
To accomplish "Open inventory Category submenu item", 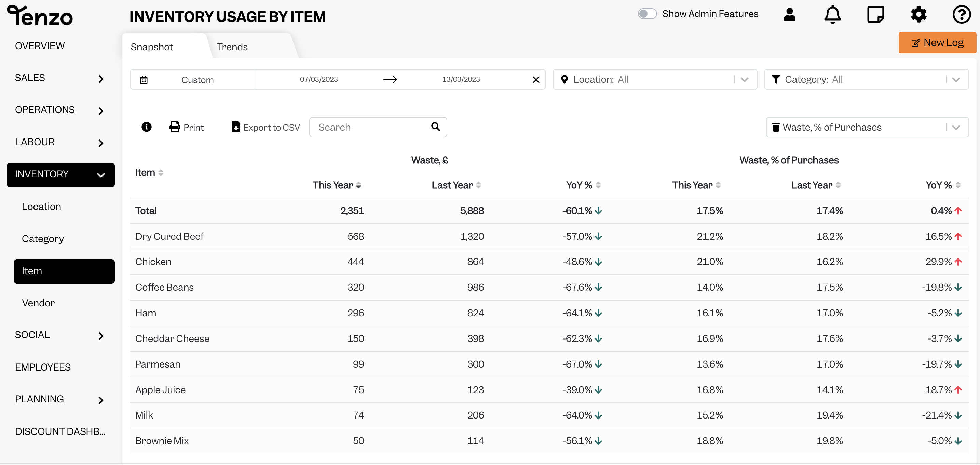I will 43,239.
